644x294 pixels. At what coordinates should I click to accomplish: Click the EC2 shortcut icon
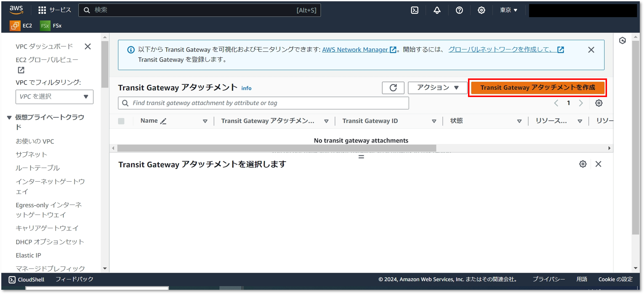pyautogui.click(x=15, y=26)
